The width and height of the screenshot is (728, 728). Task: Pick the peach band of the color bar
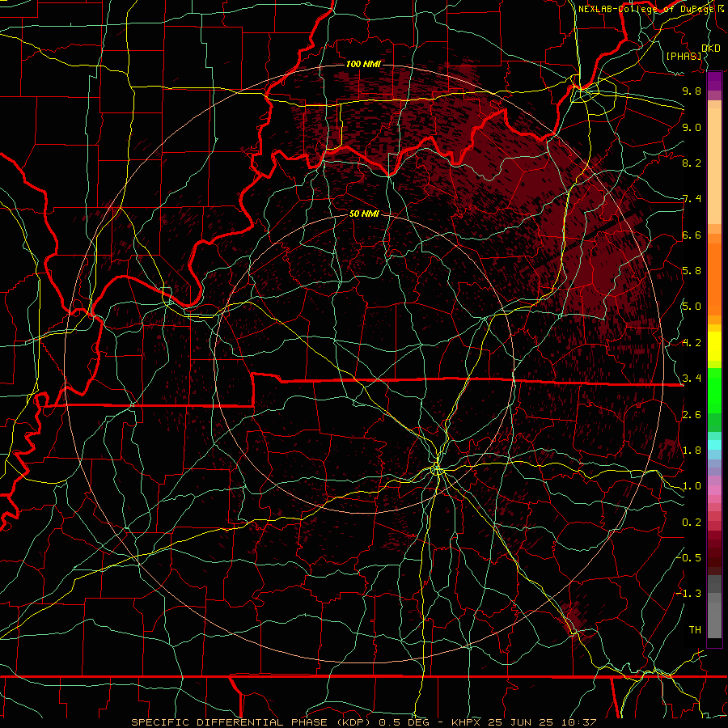point(714,166)
